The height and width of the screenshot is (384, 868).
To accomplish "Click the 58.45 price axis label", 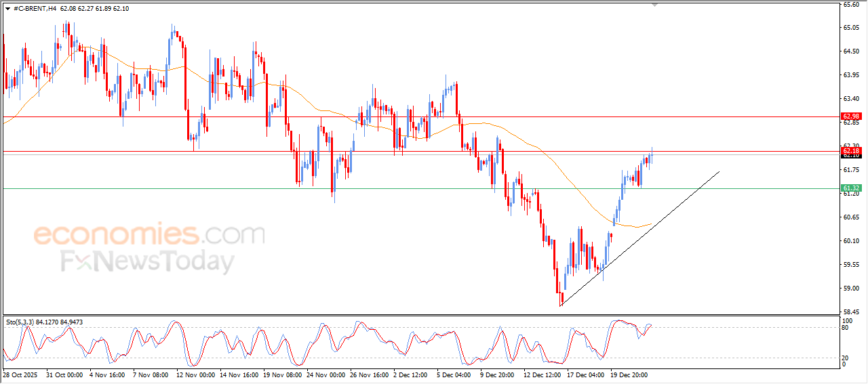I will coord(851,312).
